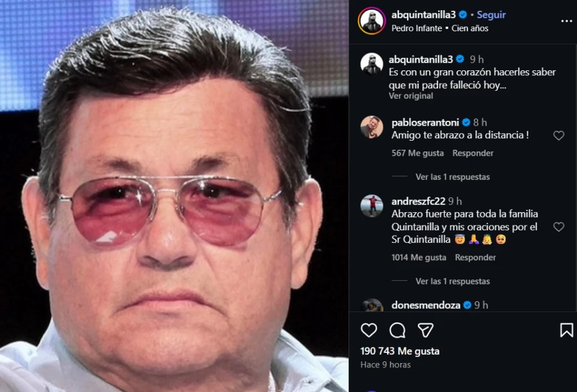Reply to pabloserantoni's comment
This screenshot has width=577, height=392.
(473, 153)
